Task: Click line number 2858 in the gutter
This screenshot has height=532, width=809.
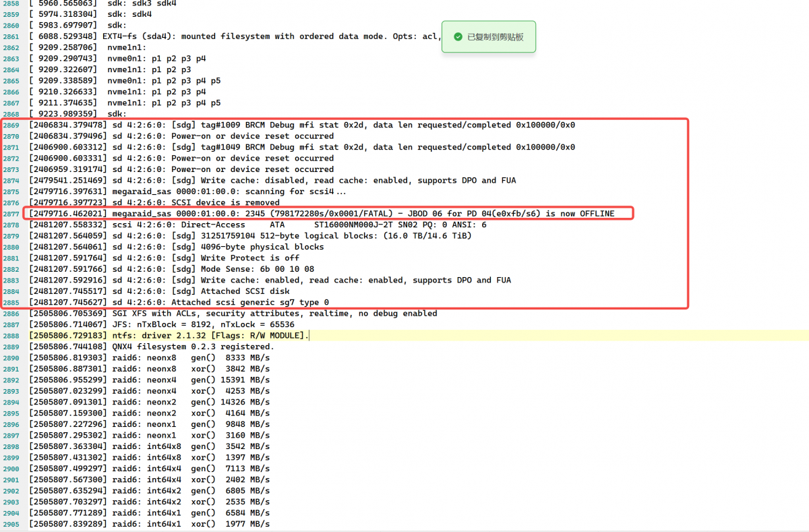Action: click(11, 3)
